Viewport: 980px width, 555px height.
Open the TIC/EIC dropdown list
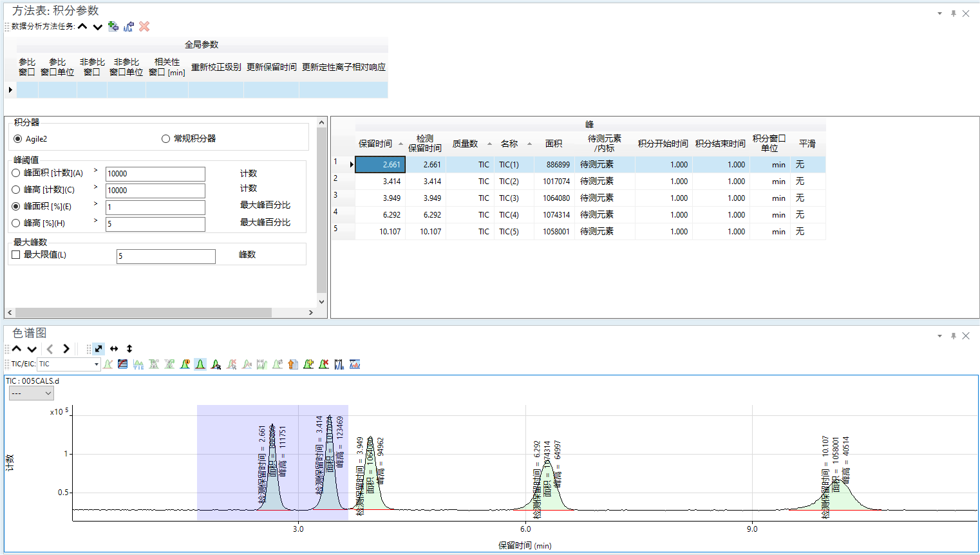tap(97, 364)
